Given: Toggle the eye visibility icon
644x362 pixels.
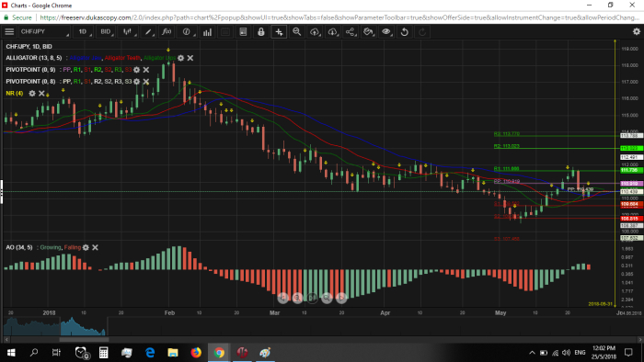Looking at the screenshot, I should [x=386, y=31].
